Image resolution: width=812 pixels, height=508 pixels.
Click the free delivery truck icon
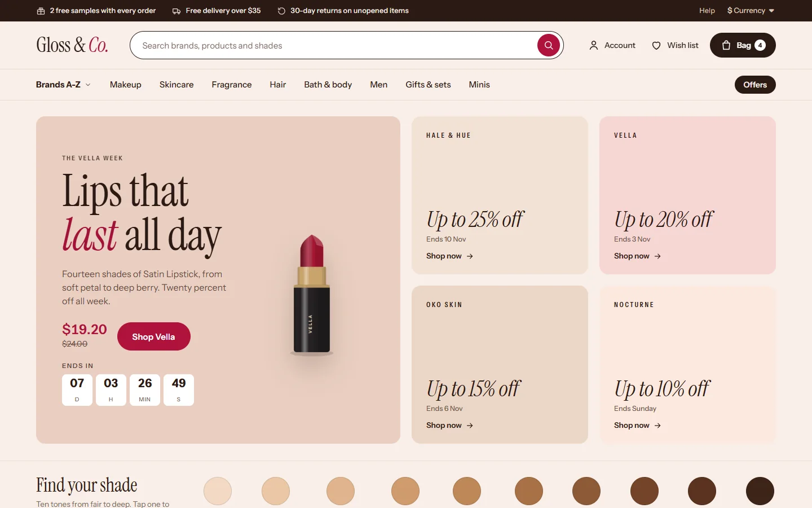(176, 11)
